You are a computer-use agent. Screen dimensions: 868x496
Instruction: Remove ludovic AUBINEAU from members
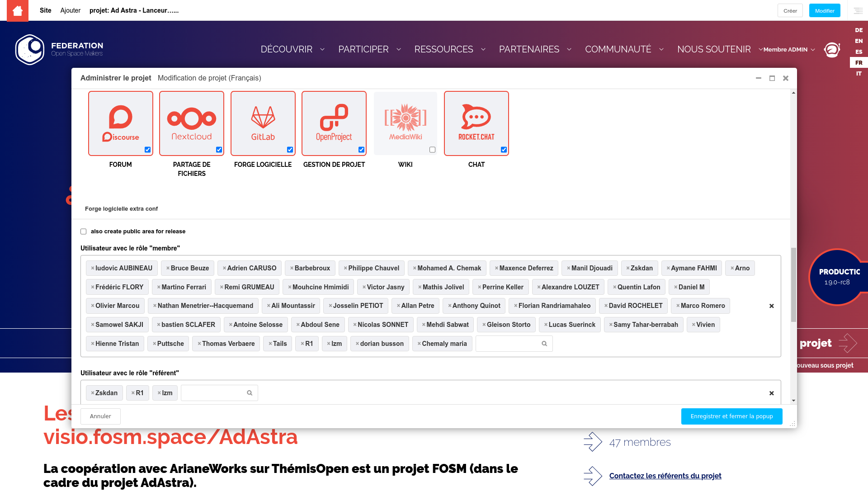click(93, 268)
